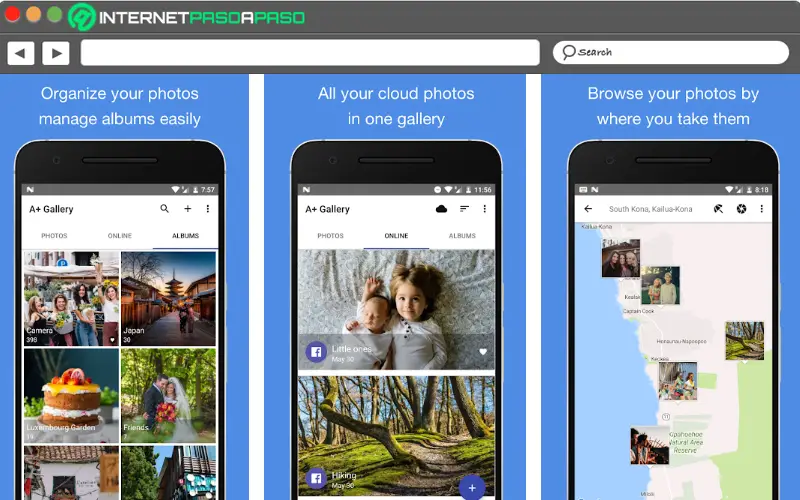Select PHOTOS tab in first phone
800x500 pixels.
(54, 236)
